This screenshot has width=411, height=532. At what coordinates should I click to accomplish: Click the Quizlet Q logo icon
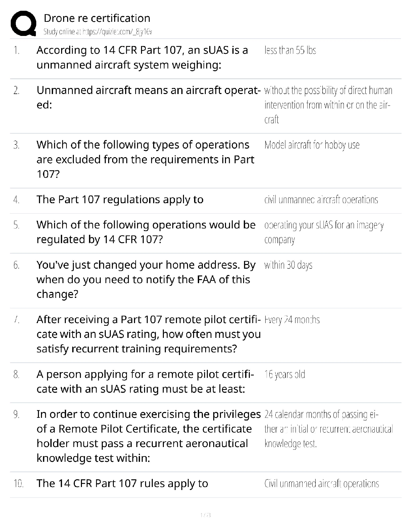pos(24,24)
